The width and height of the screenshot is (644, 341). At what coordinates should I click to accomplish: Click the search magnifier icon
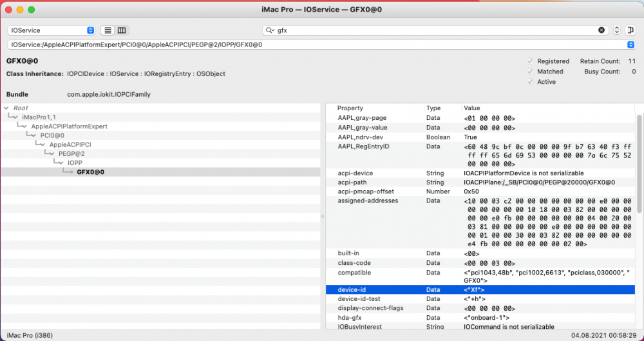coord(269,30)
